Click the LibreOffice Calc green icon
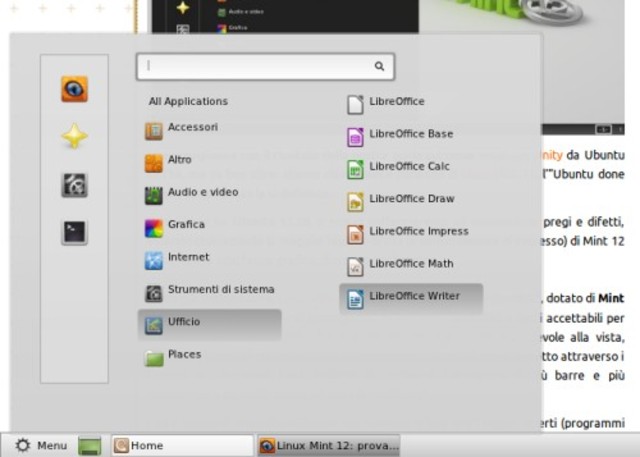 355,169
